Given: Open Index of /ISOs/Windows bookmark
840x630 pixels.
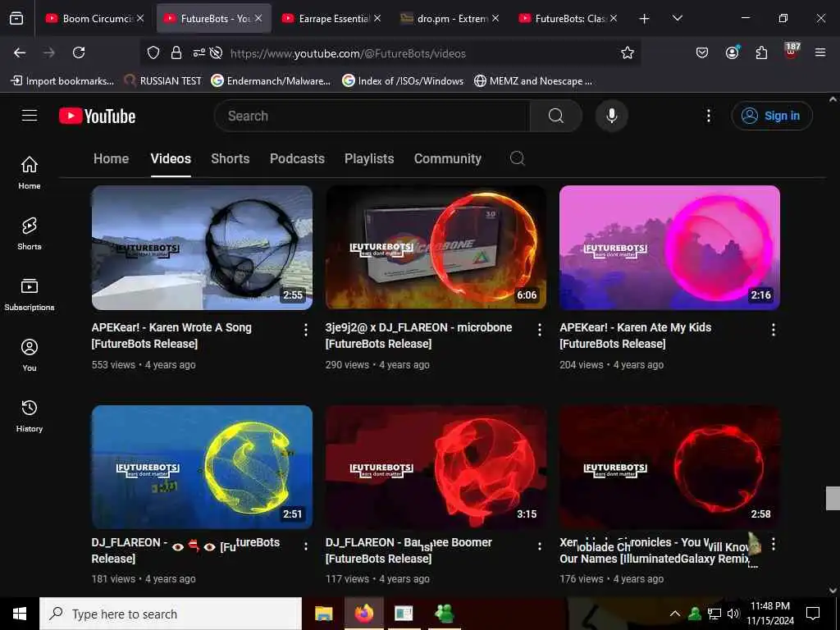Looking at the screenshot, I should pos(403,81).
